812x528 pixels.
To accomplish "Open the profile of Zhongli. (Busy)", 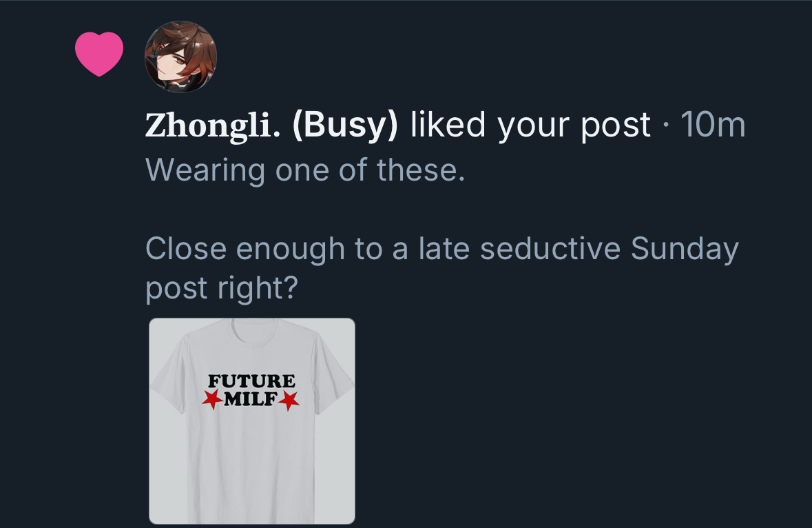I will point(271,125).
